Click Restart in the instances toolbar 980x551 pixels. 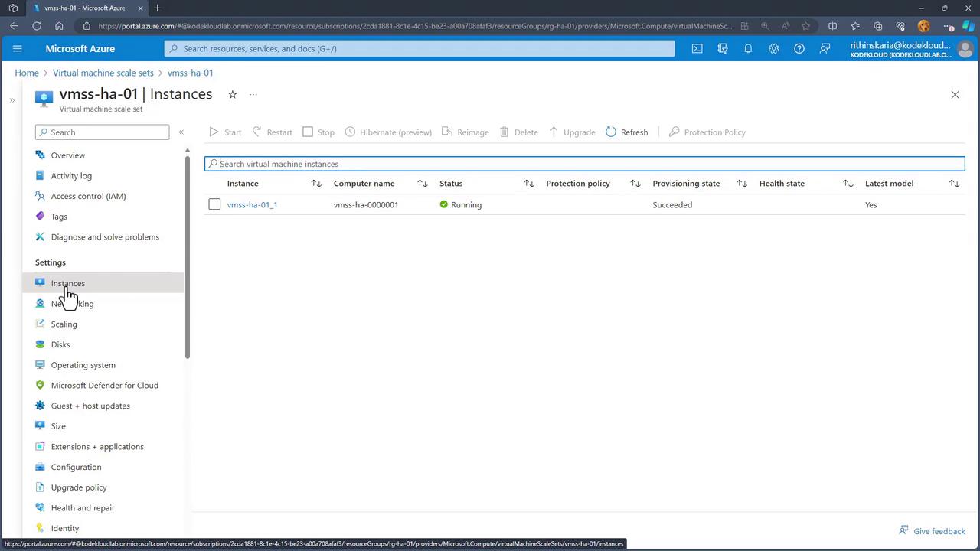pyautogui.click(x=272, y=132)
